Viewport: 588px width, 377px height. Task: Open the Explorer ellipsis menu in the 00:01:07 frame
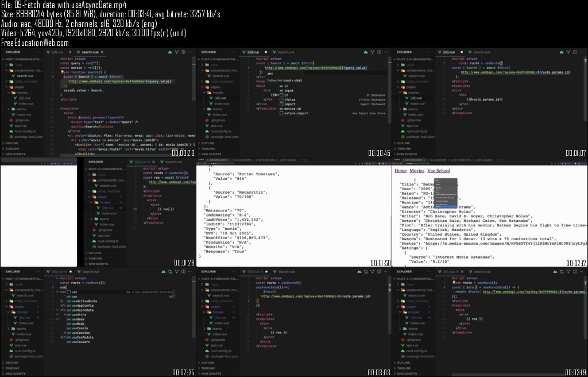(428, 52)
